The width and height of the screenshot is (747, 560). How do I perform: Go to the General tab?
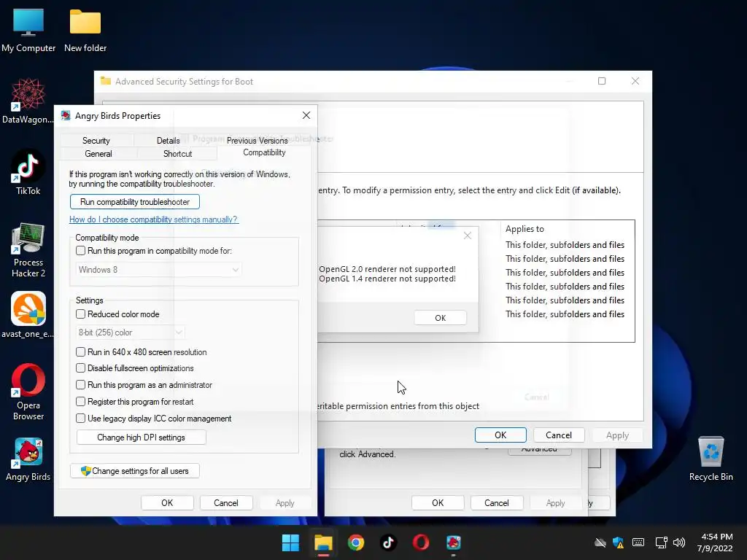98,154
